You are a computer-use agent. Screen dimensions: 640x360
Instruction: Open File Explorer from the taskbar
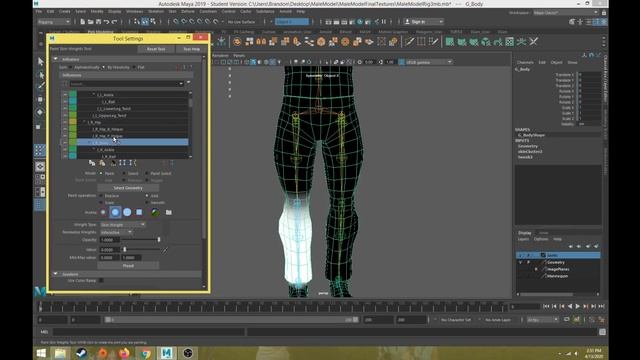60,353
